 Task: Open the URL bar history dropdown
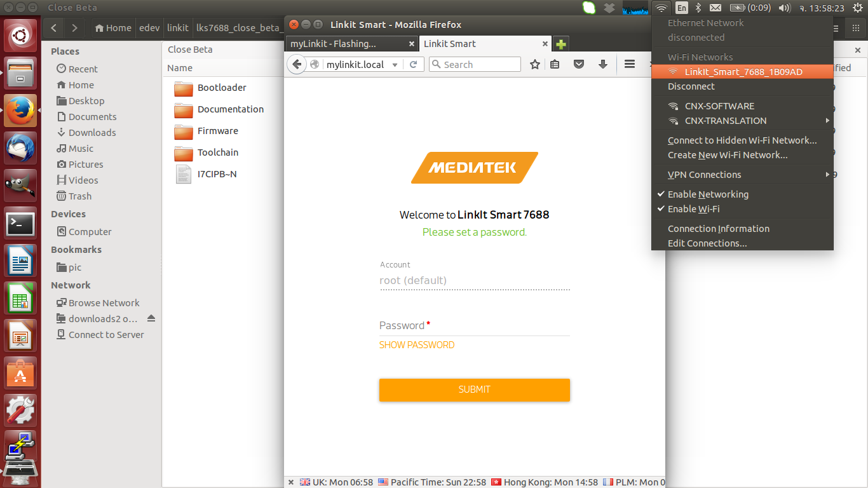coord(395,65)
